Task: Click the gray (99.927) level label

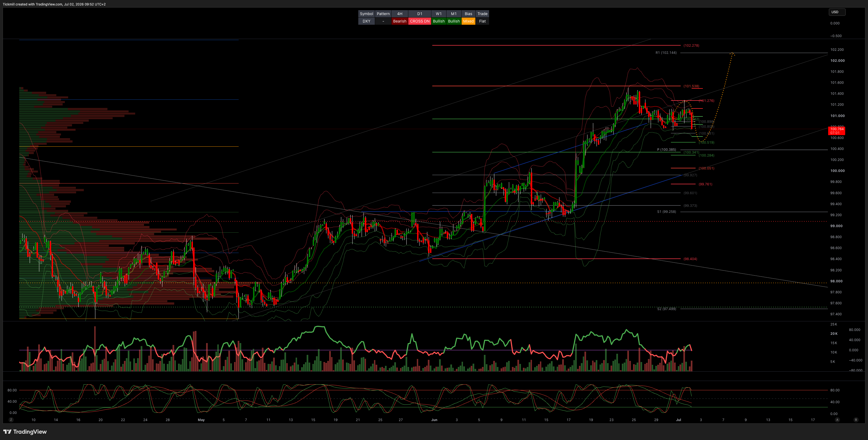Action: coord(690,175)
